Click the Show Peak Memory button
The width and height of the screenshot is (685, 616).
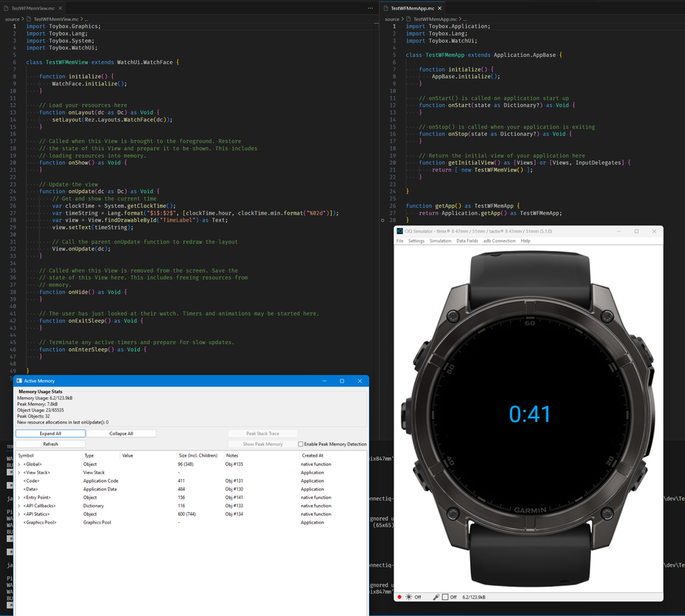(263, 444)
